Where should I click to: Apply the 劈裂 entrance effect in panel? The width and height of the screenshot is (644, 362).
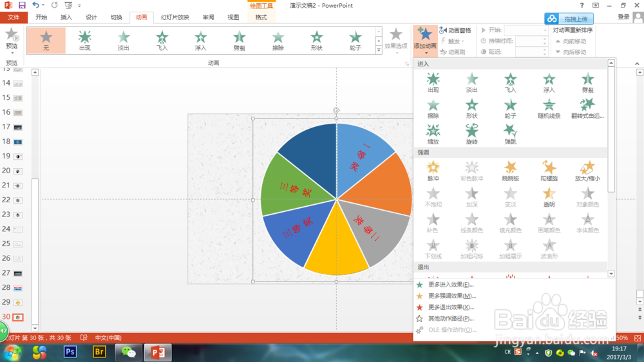587,82
